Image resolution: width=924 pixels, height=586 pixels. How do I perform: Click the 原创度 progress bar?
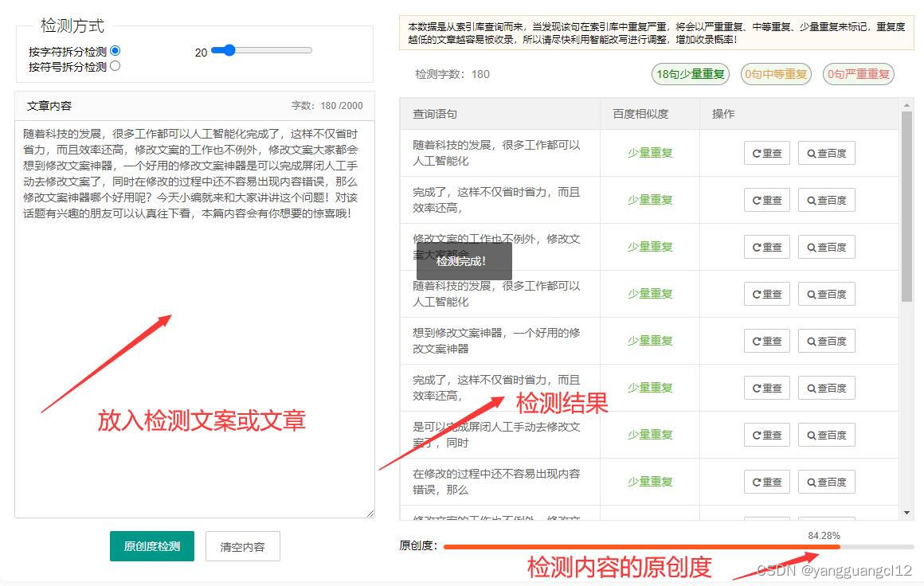click(x=678, y=547)
